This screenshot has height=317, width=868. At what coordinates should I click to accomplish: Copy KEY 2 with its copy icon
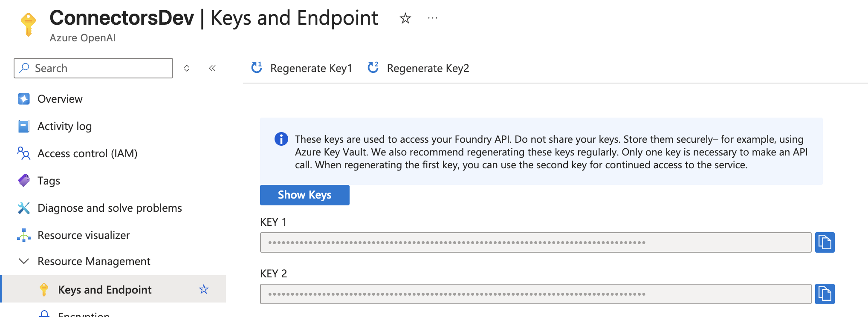(x=825, y=293)
